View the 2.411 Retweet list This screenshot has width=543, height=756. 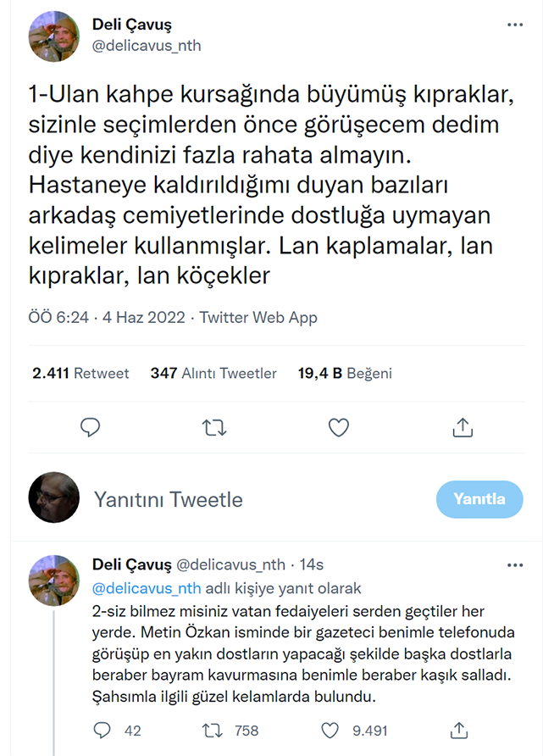coord(80,373)
